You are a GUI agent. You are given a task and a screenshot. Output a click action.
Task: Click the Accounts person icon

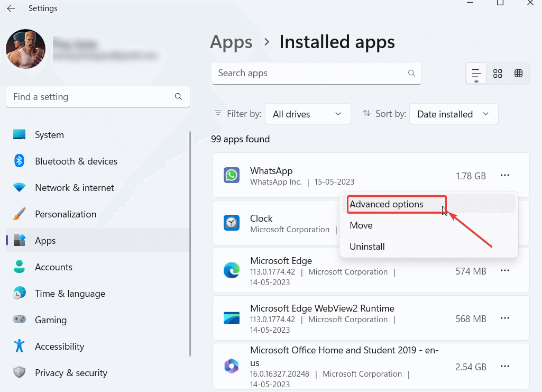click(x=19, y=267)
